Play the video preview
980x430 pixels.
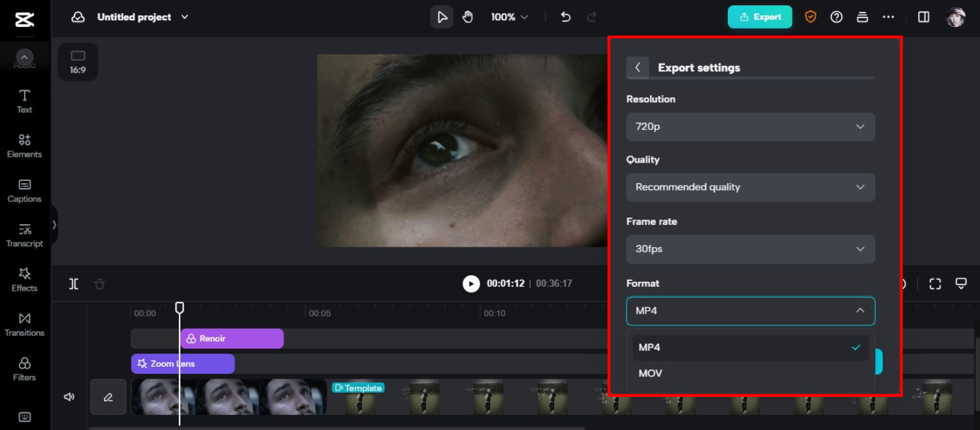(471, 284)
